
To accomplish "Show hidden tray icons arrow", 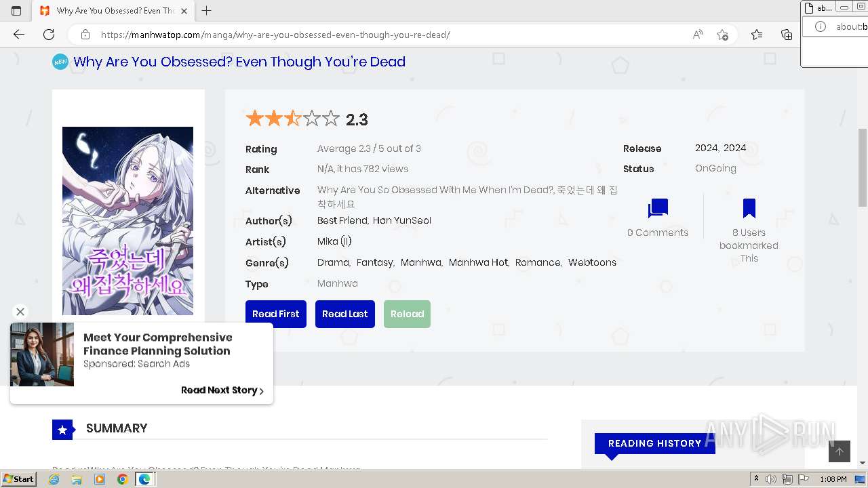I will point(756,479).
